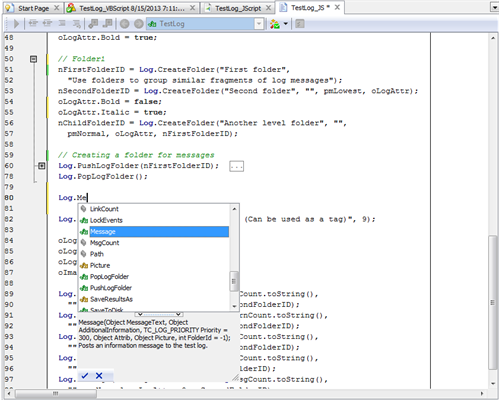Click the second bookmark toolbar icon
This screenshot has height=400, width=499.
click(x=107, y=23)
